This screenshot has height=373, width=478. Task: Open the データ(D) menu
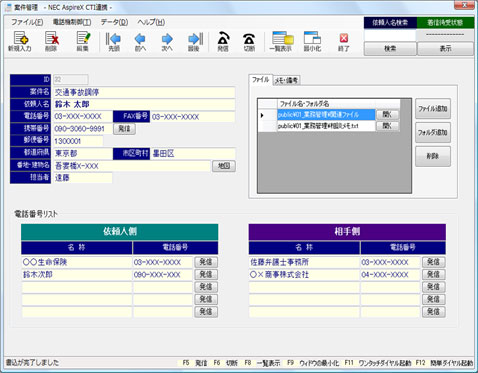pyautogui.click(x=114, y=22)
